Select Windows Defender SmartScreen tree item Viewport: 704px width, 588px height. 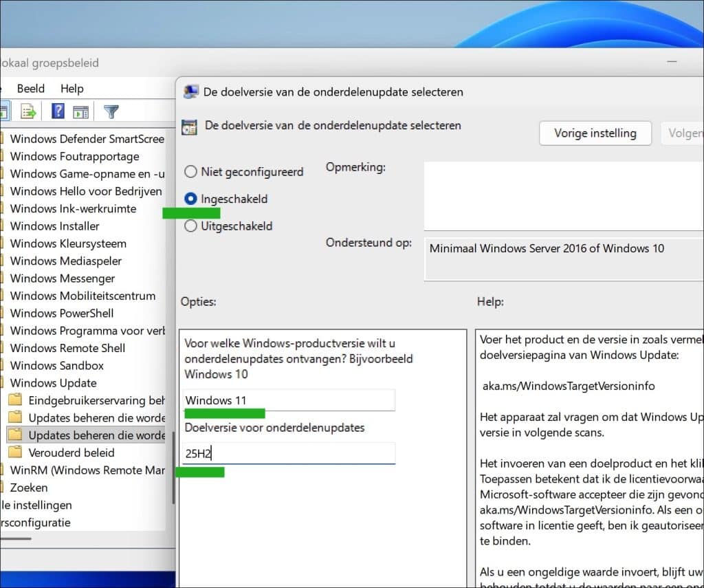point(87,139)
